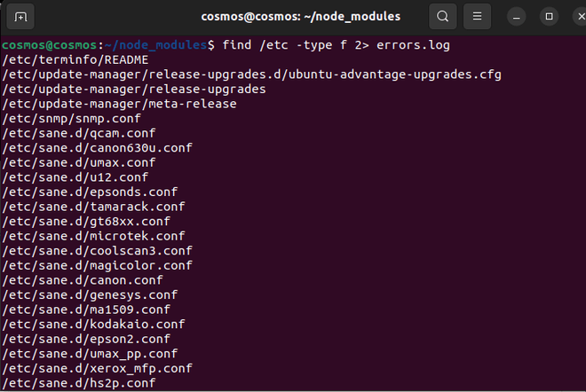This screenshot has height=392, width=586.
Task: Close the terminal window
Action: 571,17
